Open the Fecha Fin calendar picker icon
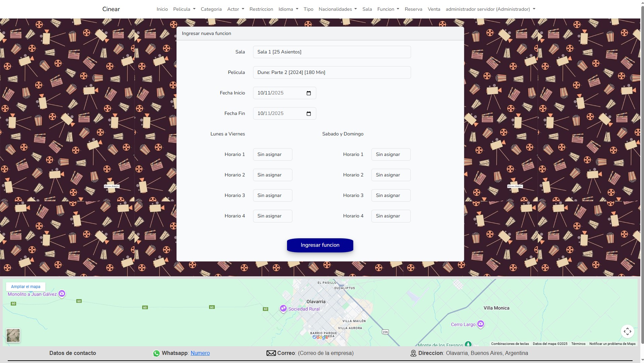 (309, 114)
